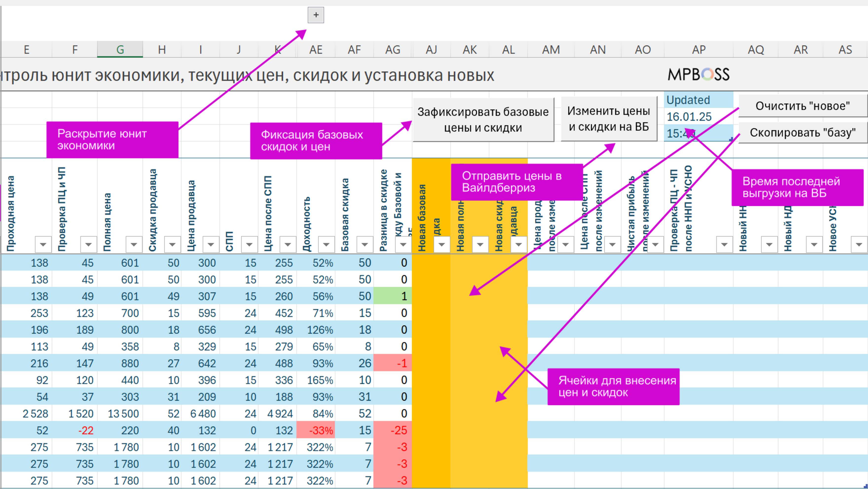Click the MPBOSS logo
Viewport: 868px width, 489px height.
tap(699, 75)
